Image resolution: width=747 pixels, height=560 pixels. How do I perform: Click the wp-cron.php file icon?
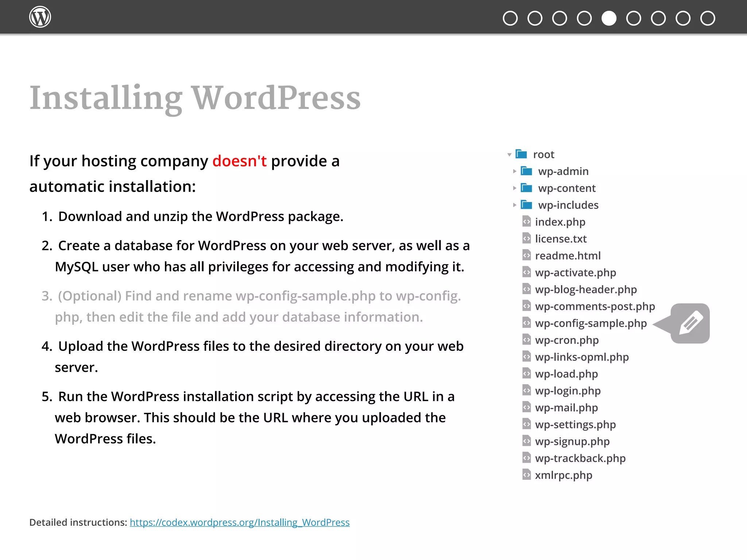point(526,339)
